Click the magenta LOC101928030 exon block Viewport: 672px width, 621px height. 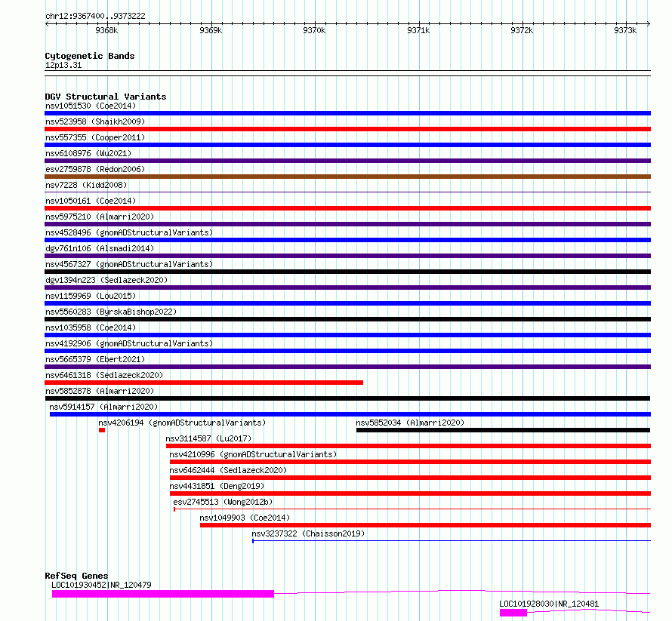[513, 613]
